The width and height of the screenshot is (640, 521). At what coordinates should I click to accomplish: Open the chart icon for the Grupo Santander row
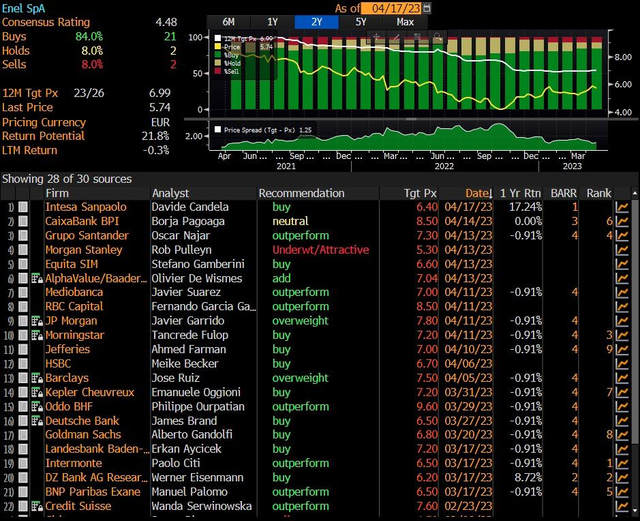[622, 236]
